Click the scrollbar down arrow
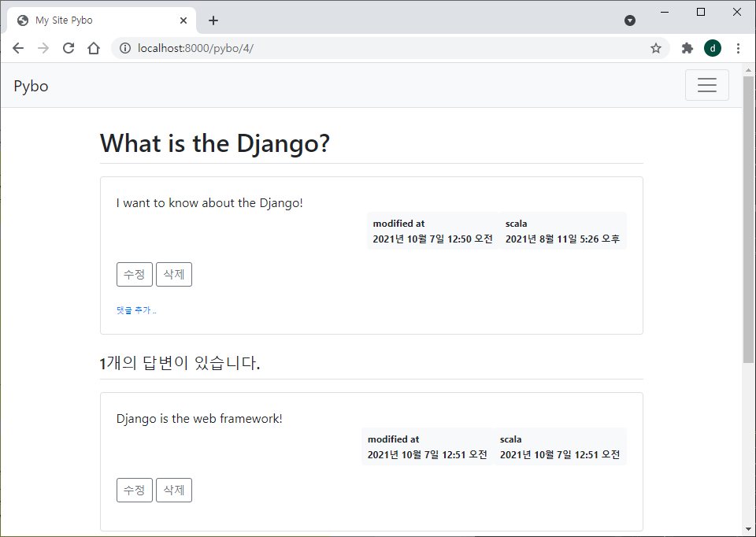The height and width of the screenshot is (537, 756). pos(748,530)
